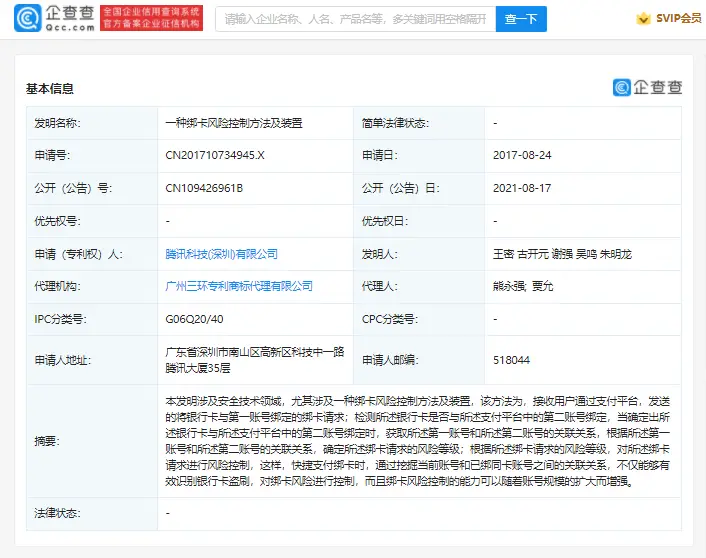Select publication date 2021-08-17
The height and width of the screenshot is (558, 706).
[x=522, y=188]
